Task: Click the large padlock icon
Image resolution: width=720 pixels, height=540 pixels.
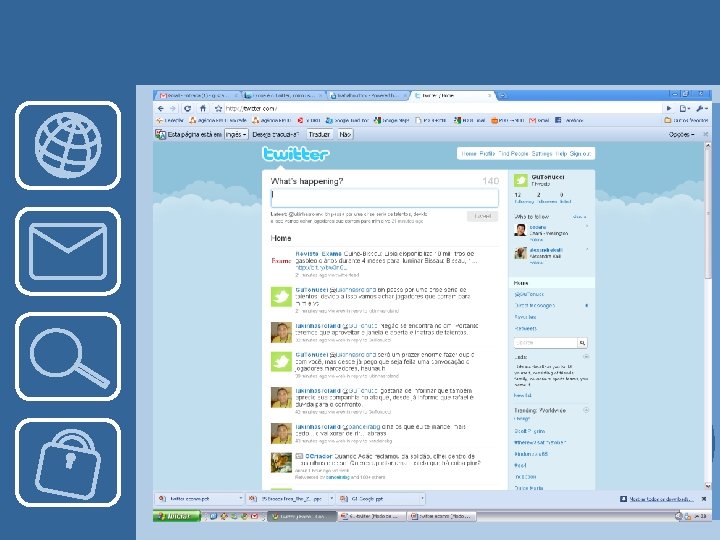Action: tap(68, 462)
